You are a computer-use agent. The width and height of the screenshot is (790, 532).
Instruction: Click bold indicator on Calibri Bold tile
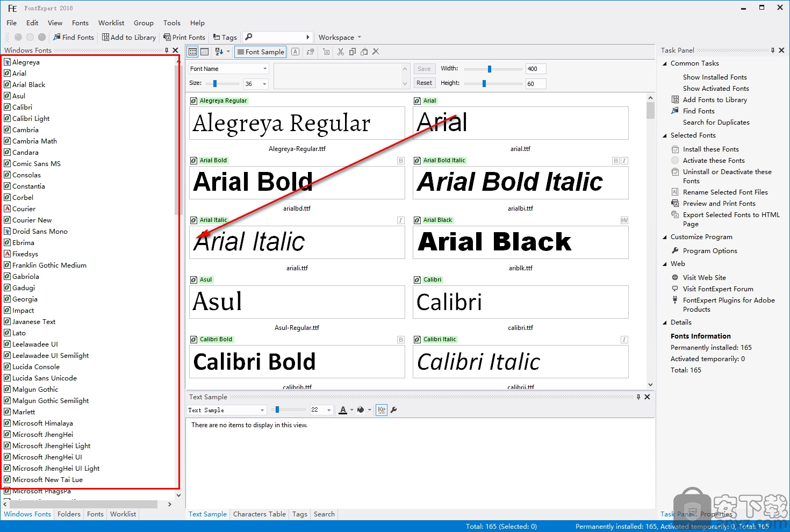click(x=400, y=340)
